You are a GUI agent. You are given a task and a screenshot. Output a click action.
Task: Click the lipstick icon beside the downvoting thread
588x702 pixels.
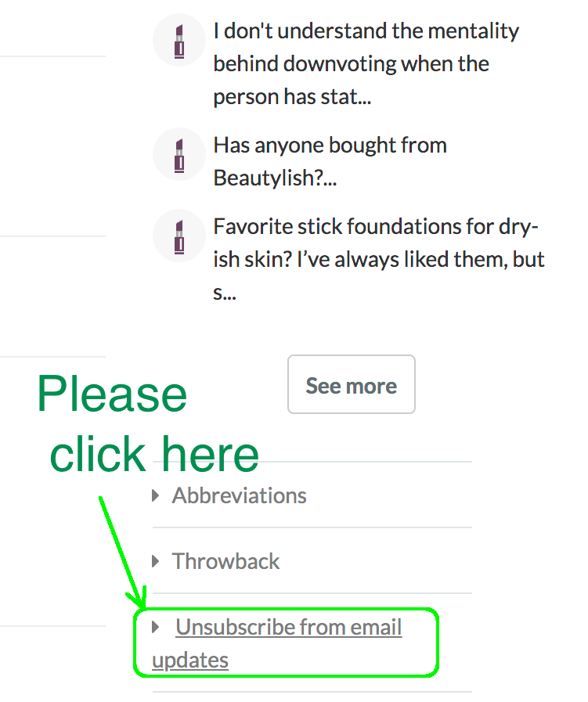(179, 39)
